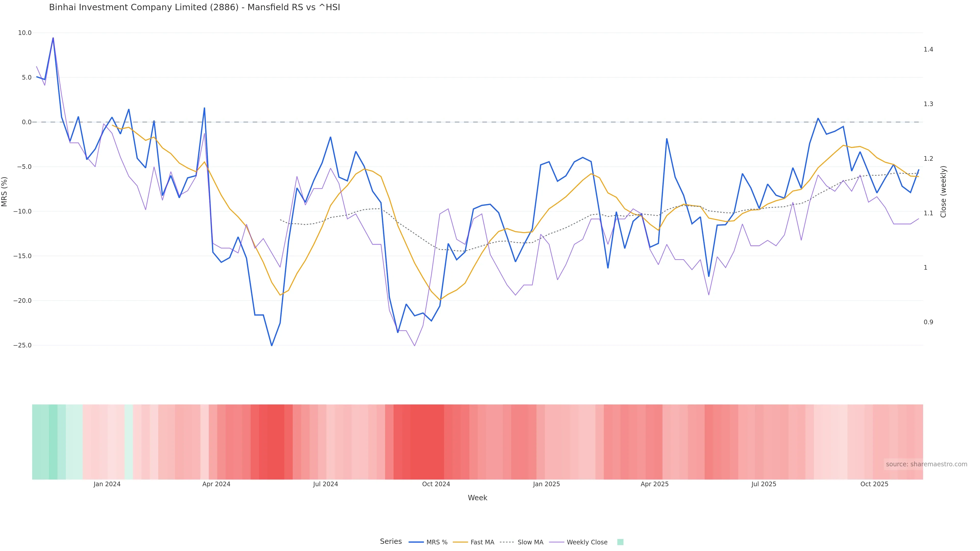Select the Jan 2024 x-axis tick label
Image resolution: width=980 pixels, height=551 pixels.
[107, 484]
